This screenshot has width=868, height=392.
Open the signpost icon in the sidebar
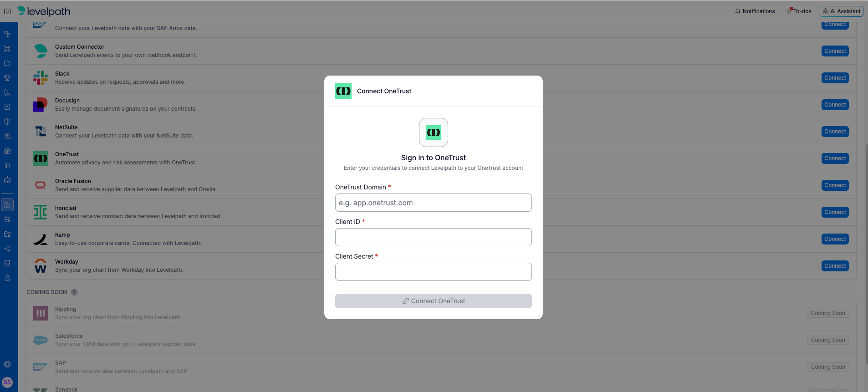point(7,34)
